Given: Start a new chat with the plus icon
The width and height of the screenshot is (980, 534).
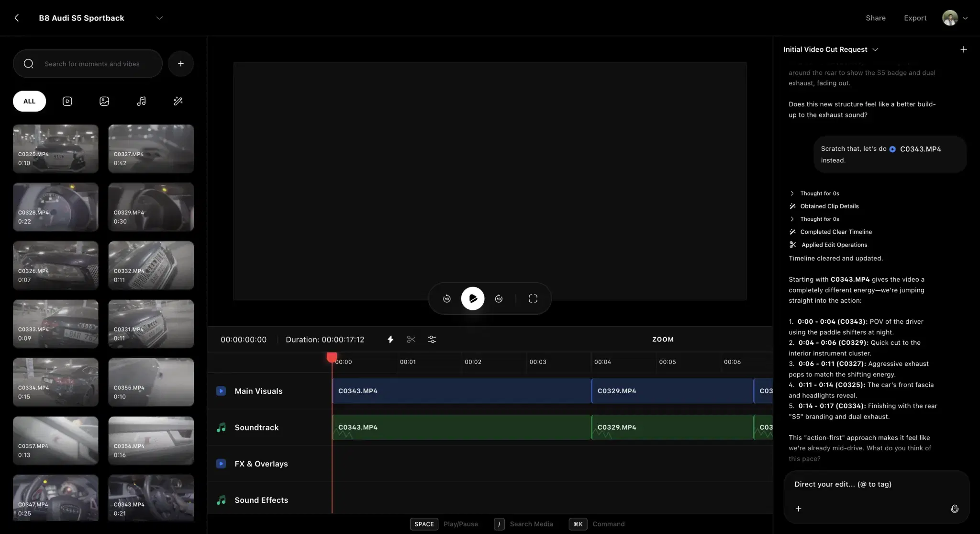Looking at the screenshot, I should [963, 49].
